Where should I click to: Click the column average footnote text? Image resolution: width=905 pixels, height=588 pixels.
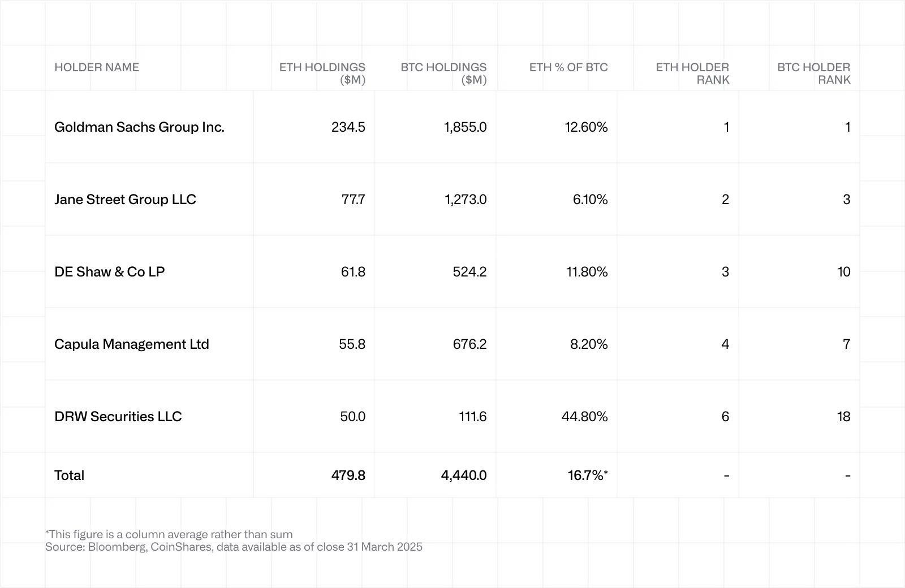(x=169, y=534)
